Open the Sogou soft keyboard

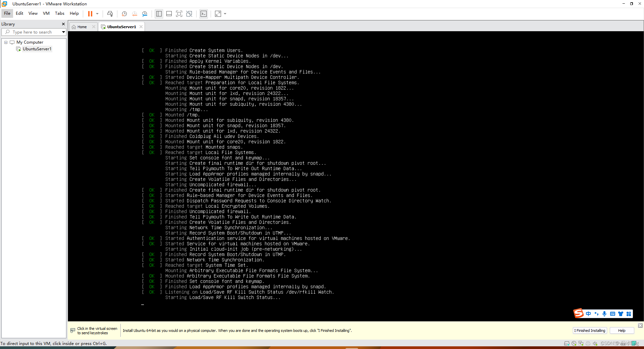613,314
